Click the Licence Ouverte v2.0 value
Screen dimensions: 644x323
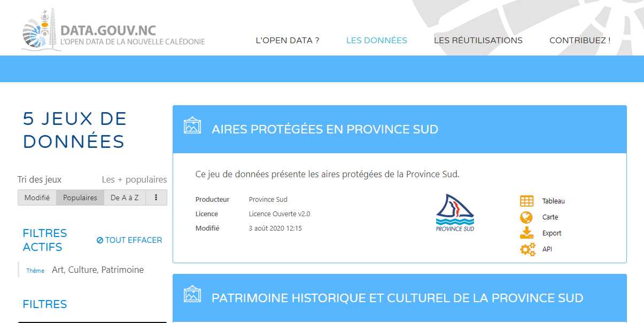coord(280,214)
